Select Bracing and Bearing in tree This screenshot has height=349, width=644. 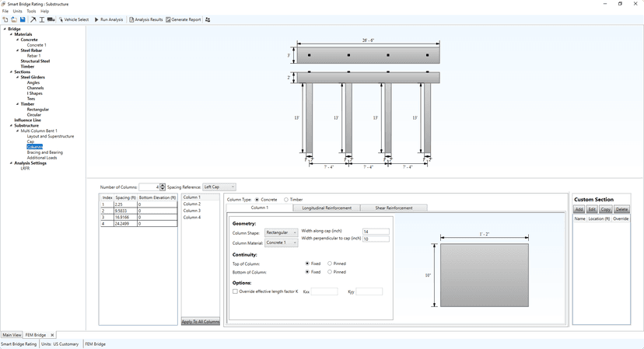coord(45,152)
